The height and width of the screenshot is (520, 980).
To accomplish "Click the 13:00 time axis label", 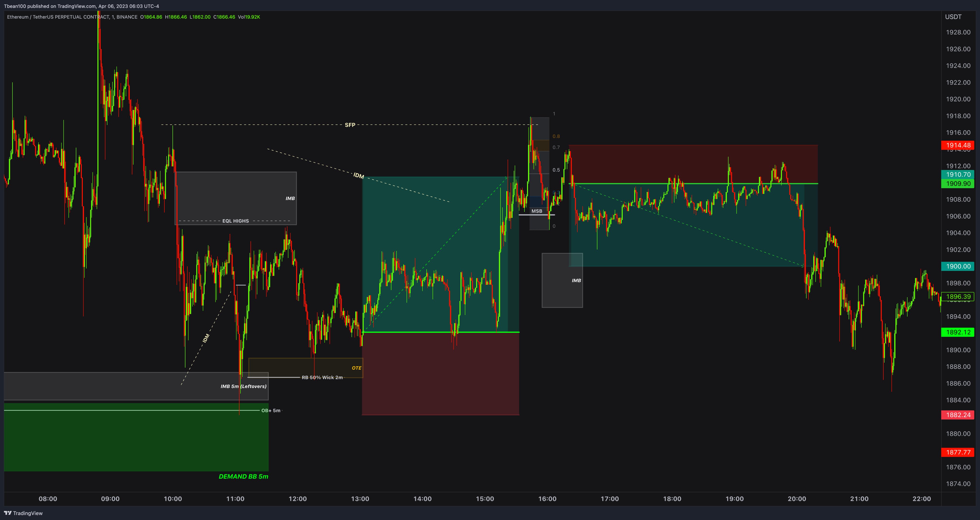I will pyautogui.click(x=360, y=499).
